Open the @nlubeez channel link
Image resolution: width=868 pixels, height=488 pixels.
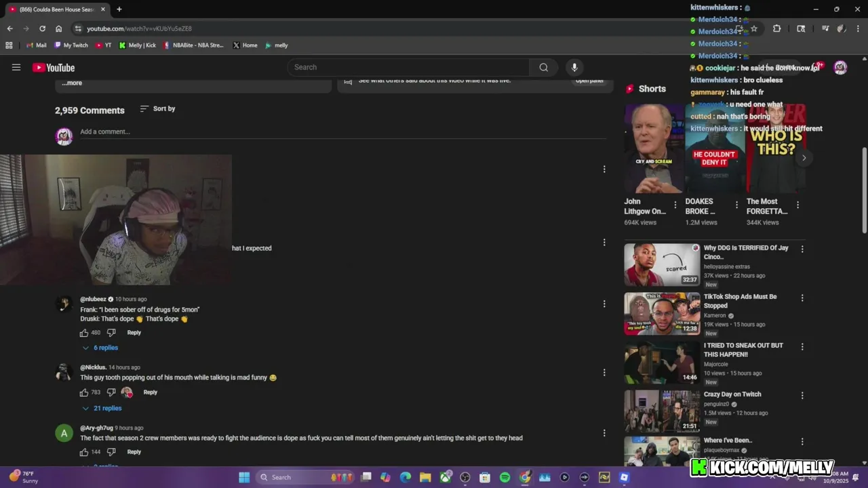(93, 299)
